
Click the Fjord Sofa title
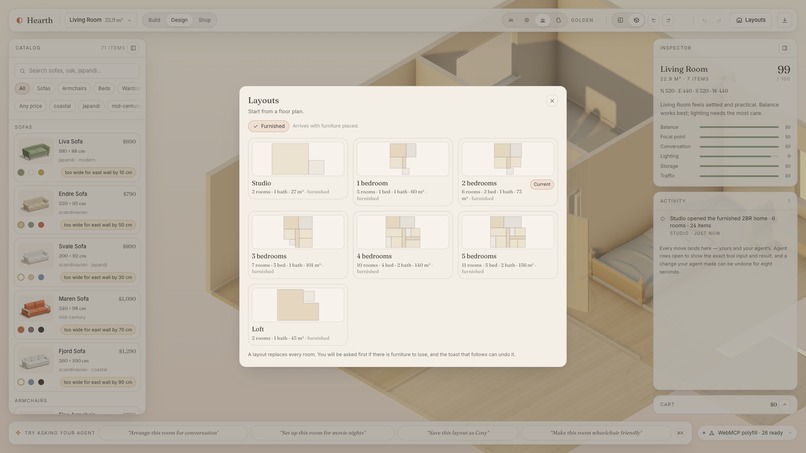pyautogui.click(x=72, y=351)
